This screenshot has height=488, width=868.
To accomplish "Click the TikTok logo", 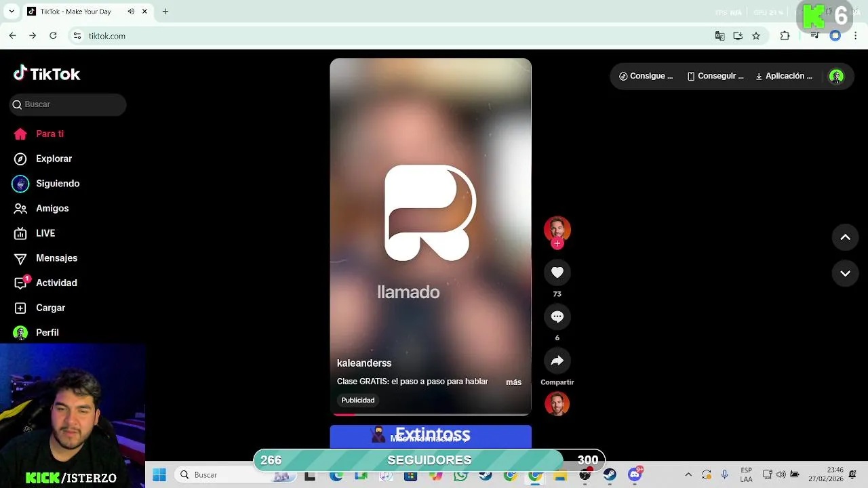I will 47,74.
